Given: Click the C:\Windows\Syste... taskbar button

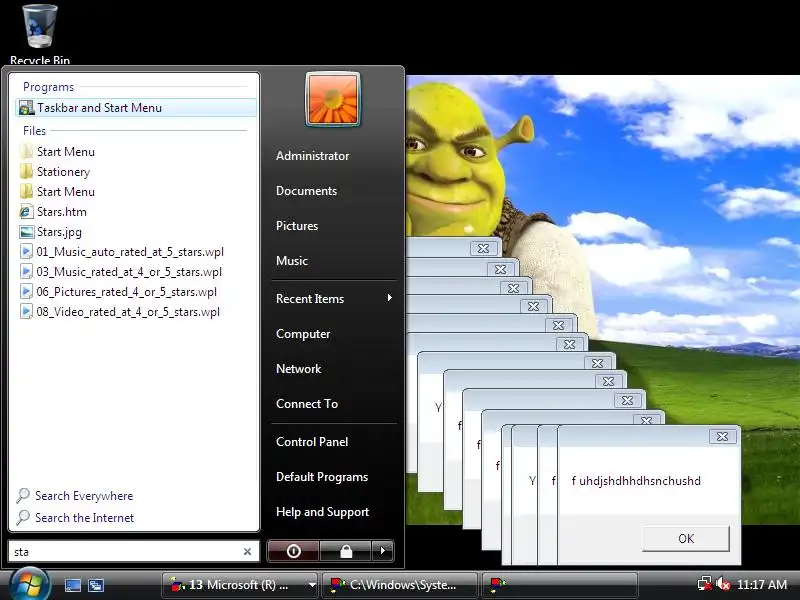Looking at the screenshot, I should coord(399,585).
